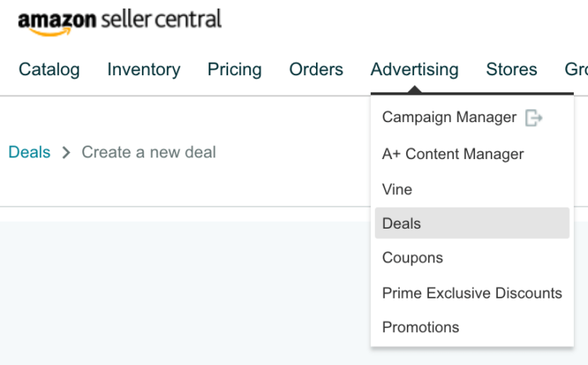588x365 pixels.
Task: Select Campaign Manager from Advertising menu
Action: click(449, 117)
